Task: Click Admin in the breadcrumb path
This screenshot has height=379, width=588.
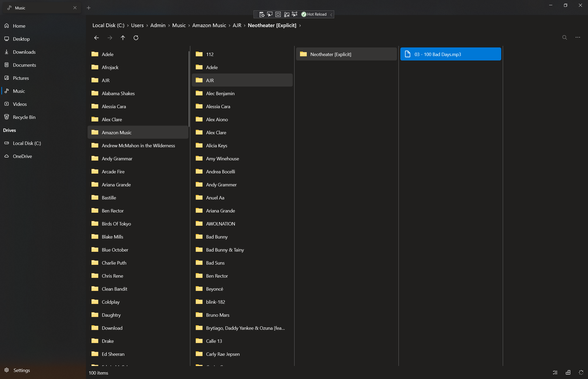Action: [x=158, y=25]
